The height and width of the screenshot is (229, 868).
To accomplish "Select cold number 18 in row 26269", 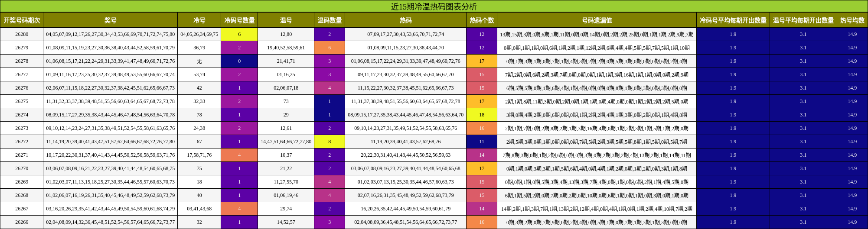I will pyautogui.click(x=199, y=182).
